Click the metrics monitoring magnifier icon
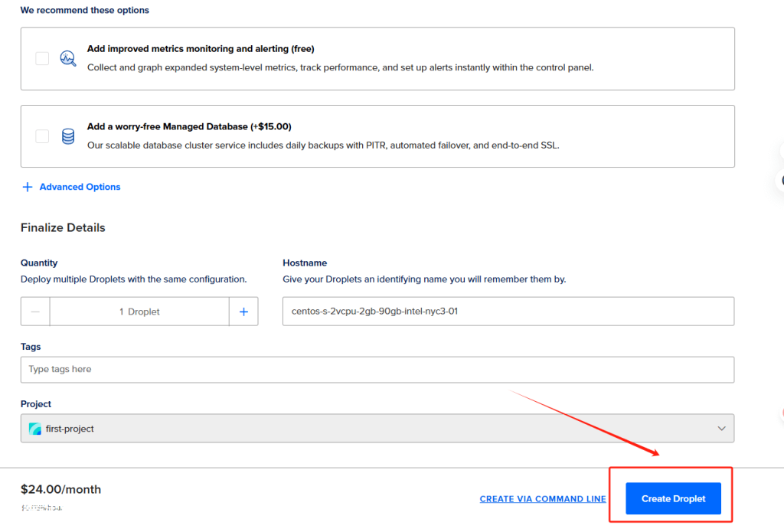784x532 pixels. 68,58
